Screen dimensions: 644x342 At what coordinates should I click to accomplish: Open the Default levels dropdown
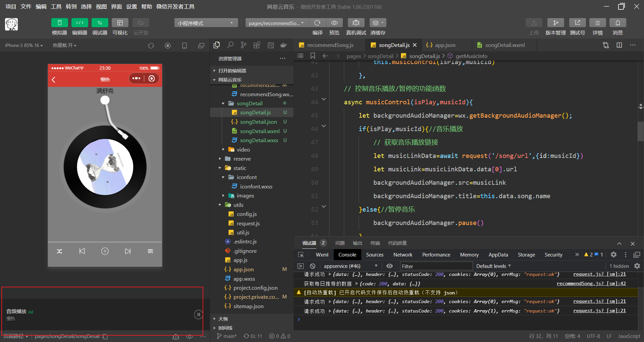[493, 266]
